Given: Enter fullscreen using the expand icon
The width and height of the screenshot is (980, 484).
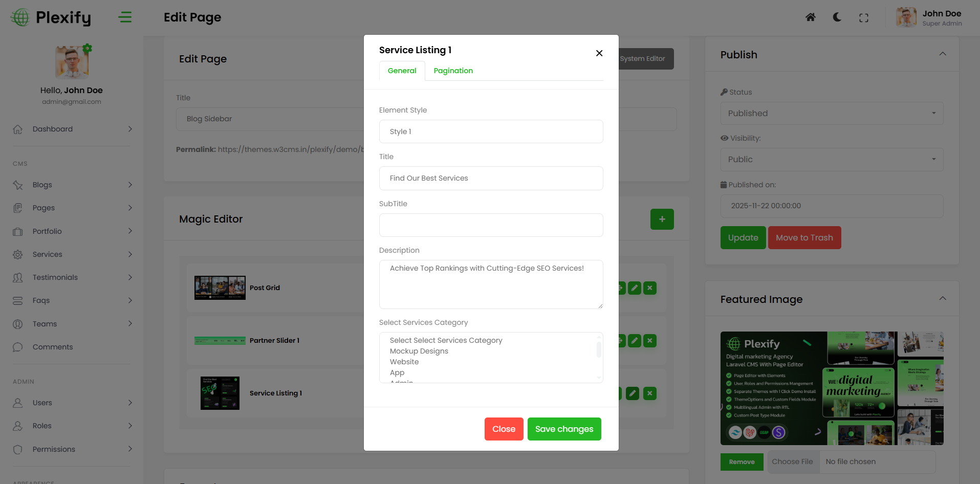Looking at the screenshot, I should (x=864, y=18).
